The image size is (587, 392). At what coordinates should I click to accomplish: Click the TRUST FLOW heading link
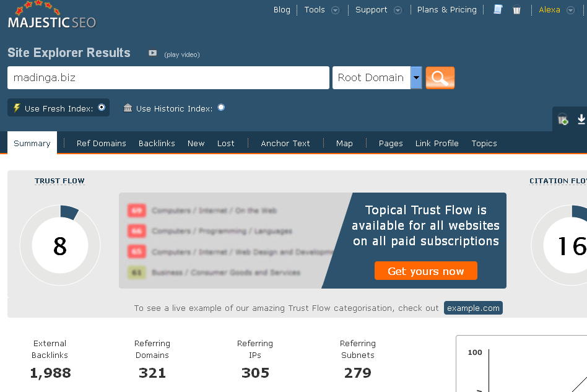[59, 181]
